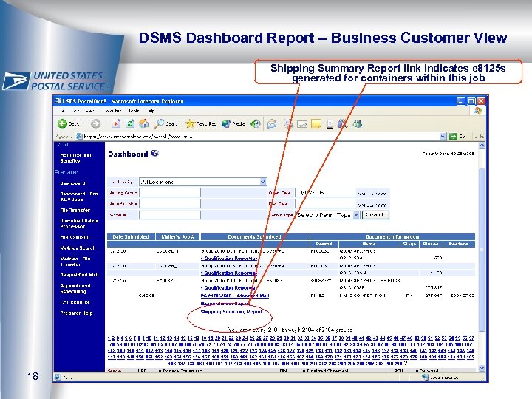Click page scrollbar down arrow
532x399 pixels.
click(482, 368)
